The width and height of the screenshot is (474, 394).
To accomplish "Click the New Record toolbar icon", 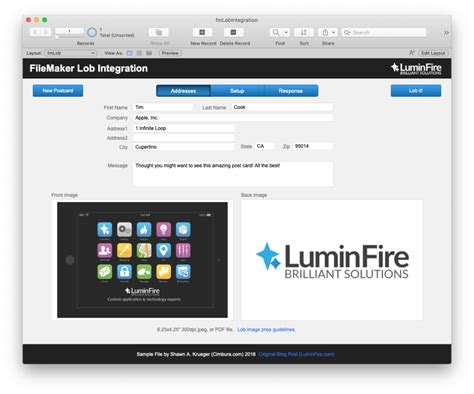I will pyautogui.click(x=202, y=32).
